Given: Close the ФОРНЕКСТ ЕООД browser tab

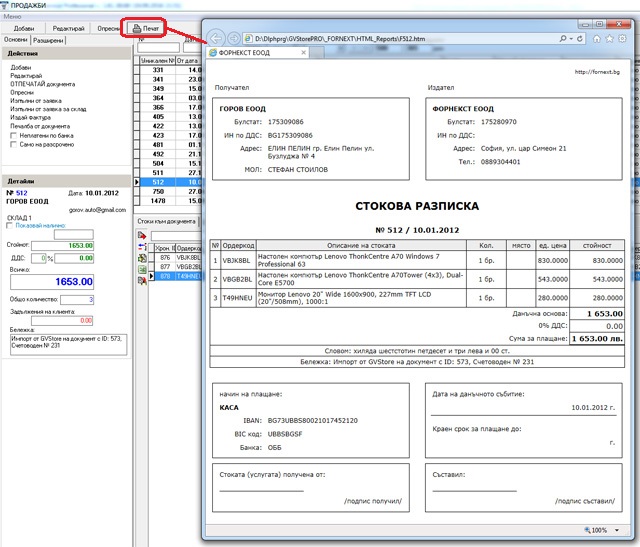Looking at the screenshot, I should (303, 52).
